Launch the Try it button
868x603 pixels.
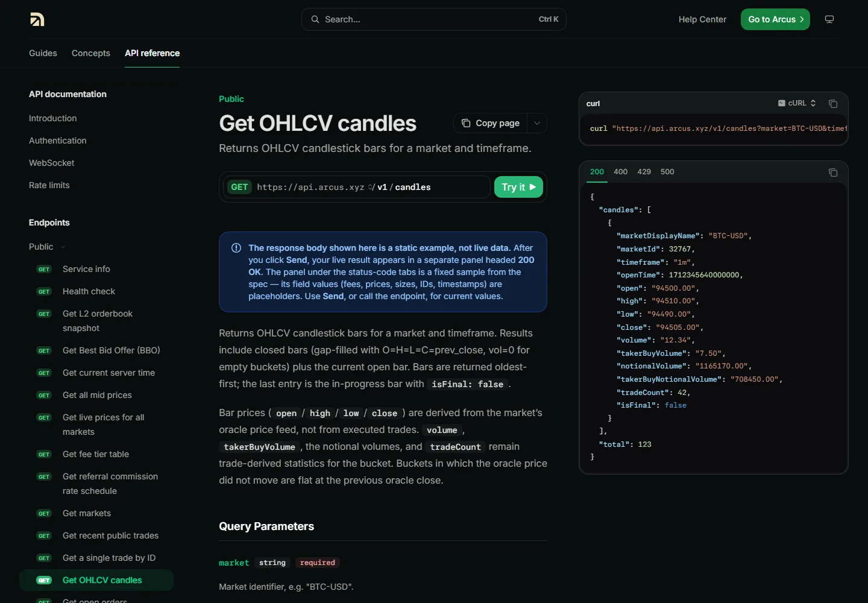518,187
